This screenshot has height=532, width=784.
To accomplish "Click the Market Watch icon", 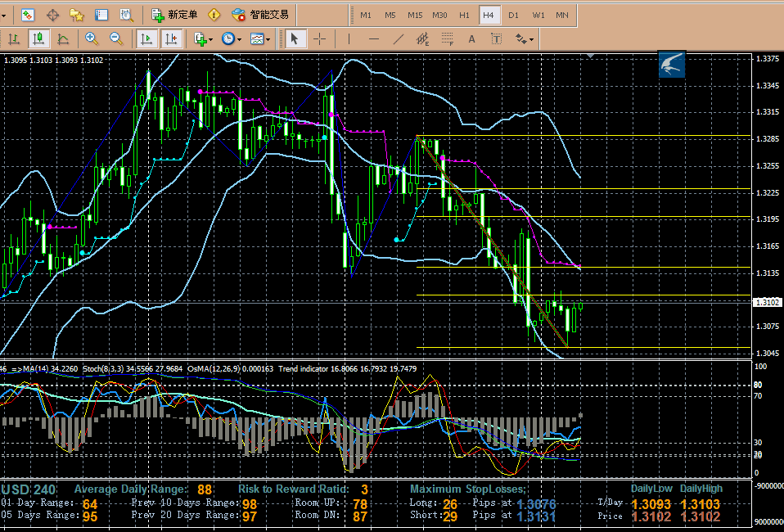I will click(x=28, y=15).
